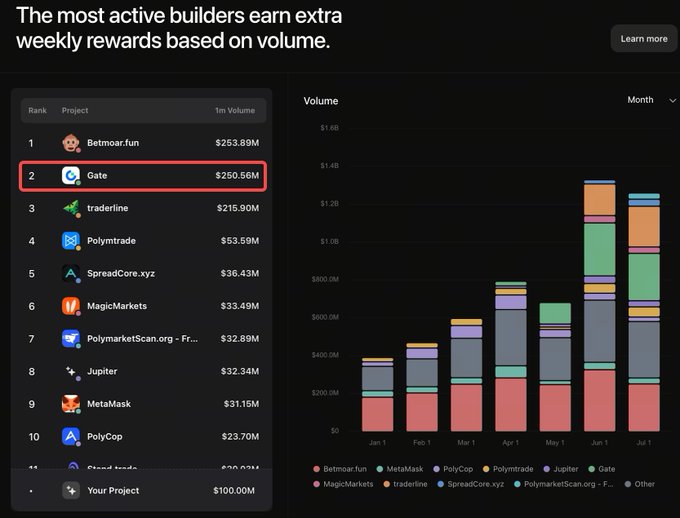
Task: Click the Your Project label
Action: coord(113,491)
